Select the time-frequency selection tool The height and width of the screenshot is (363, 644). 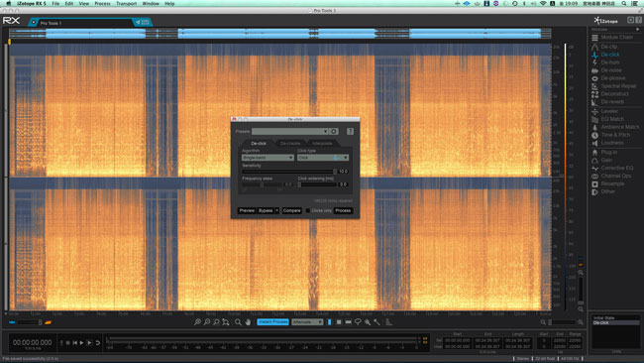coord(339,322)
